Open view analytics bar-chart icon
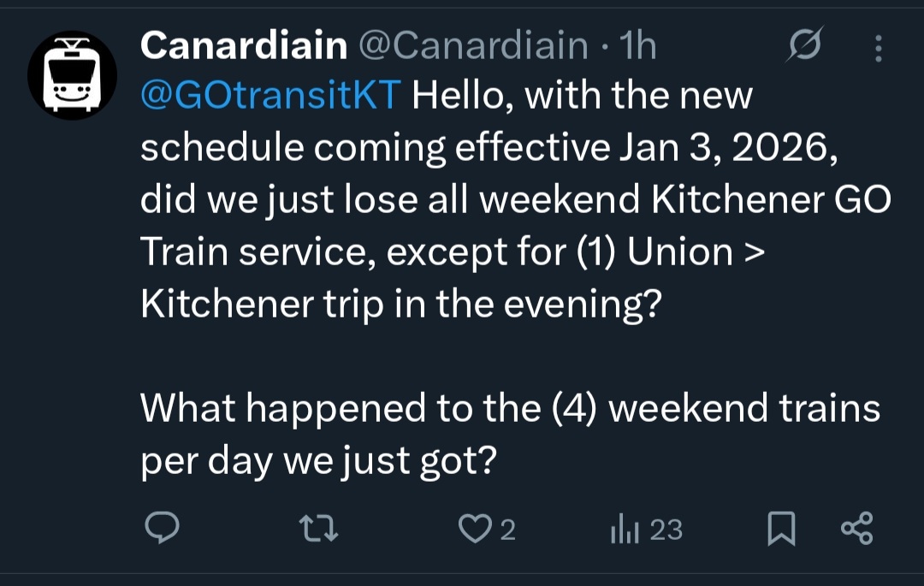 [623, 530]
